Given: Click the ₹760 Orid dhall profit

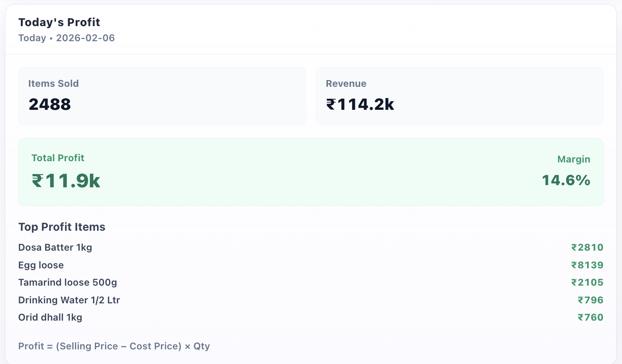Looking at the screenshot, I should [x=590, y=318].
